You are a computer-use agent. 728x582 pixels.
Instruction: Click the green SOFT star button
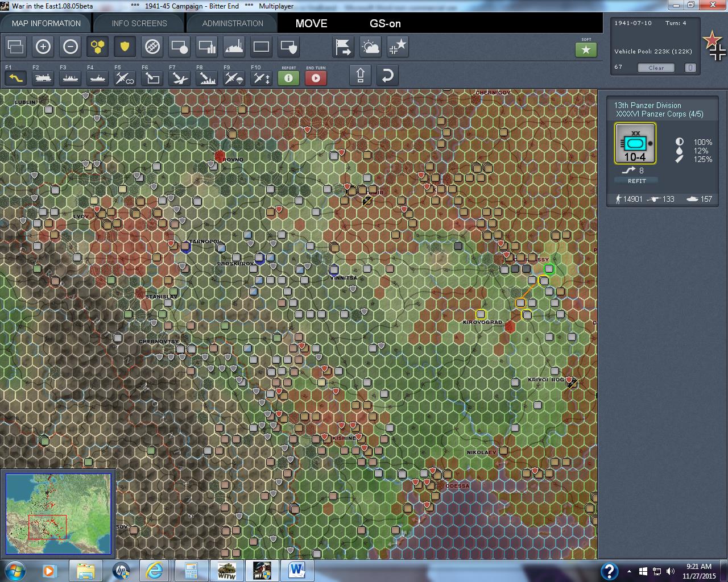point(586,50)
